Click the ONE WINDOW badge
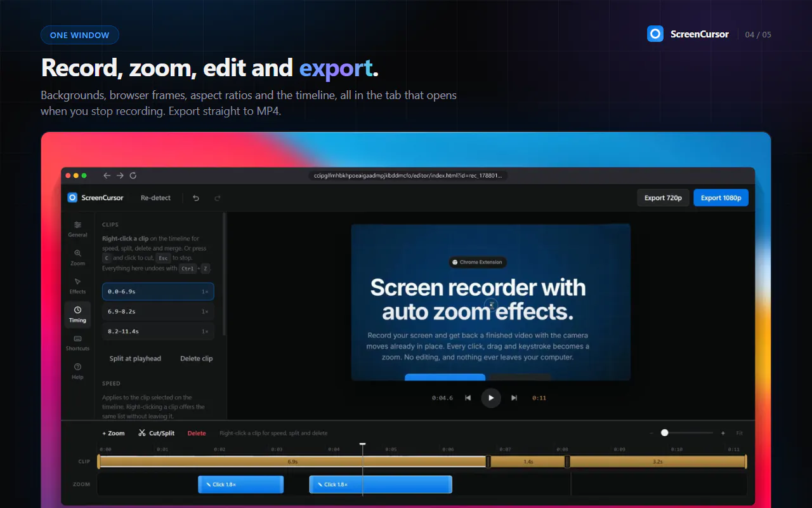This screenshot has height=508, width=812. tap(80, 35)
